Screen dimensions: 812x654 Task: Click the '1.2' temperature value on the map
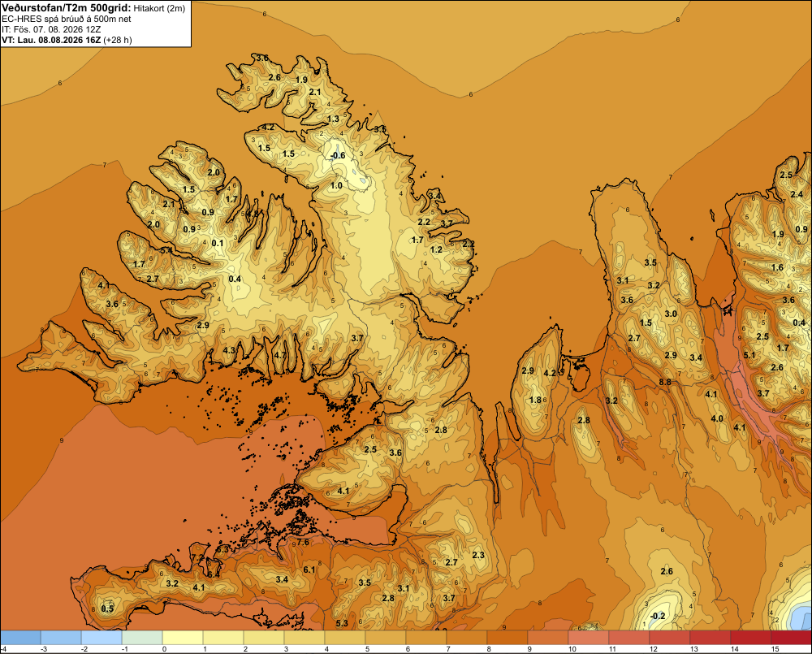click(x=437, y=249)
